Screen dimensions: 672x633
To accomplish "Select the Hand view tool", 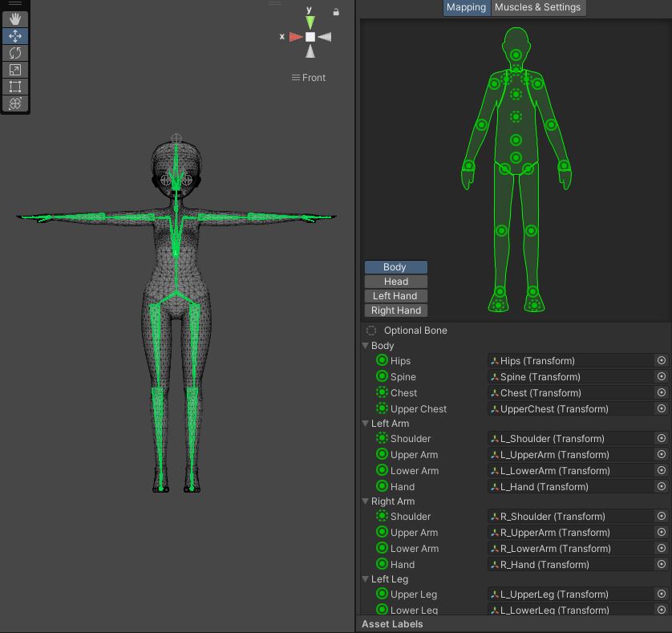I will [15, 18].
